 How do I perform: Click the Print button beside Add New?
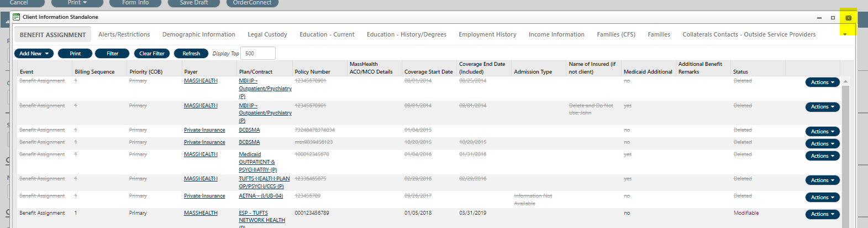(75, 54)
